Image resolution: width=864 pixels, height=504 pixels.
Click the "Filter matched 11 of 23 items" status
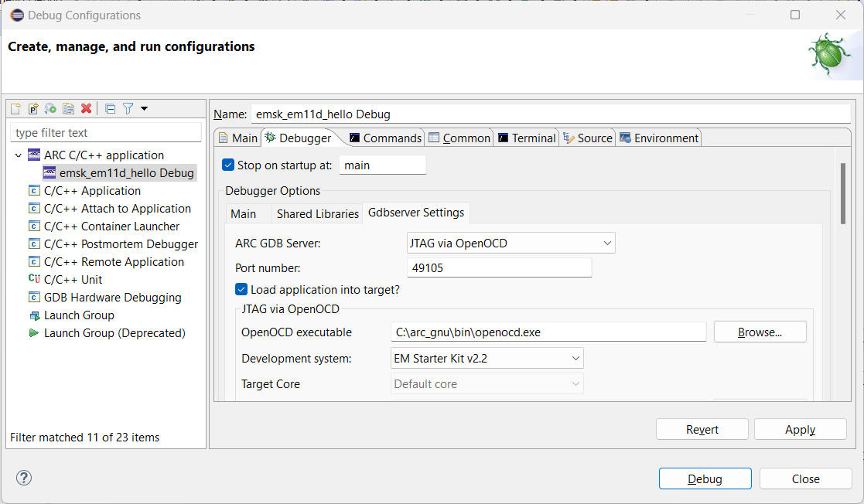85,437
